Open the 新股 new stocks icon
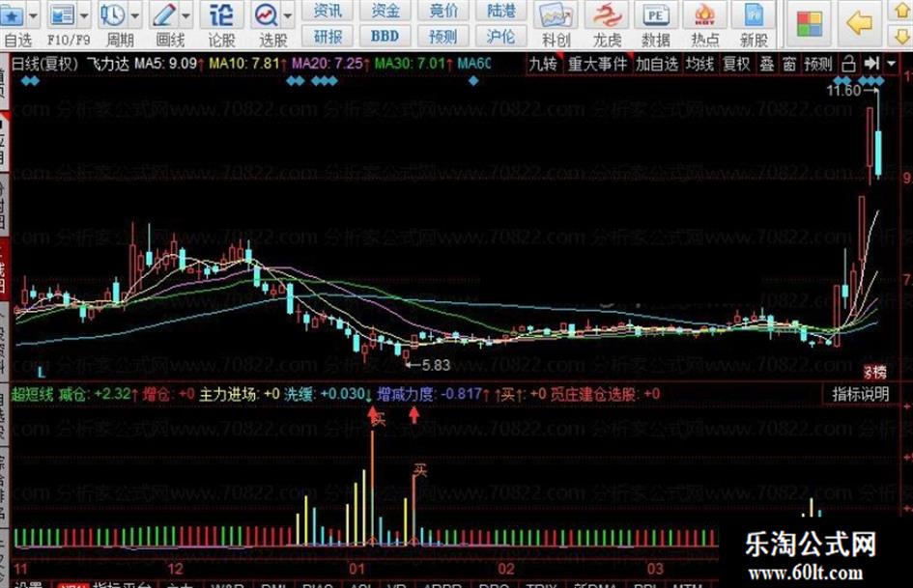The height and width of the screenshot is (588, 913). click(x=754, y=15)
